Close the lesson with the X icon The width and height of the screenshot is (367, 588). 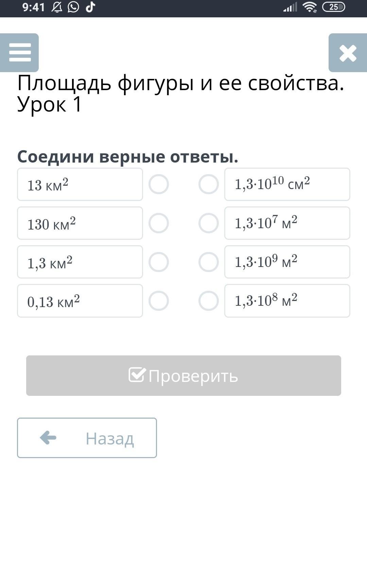click(348, 53)
